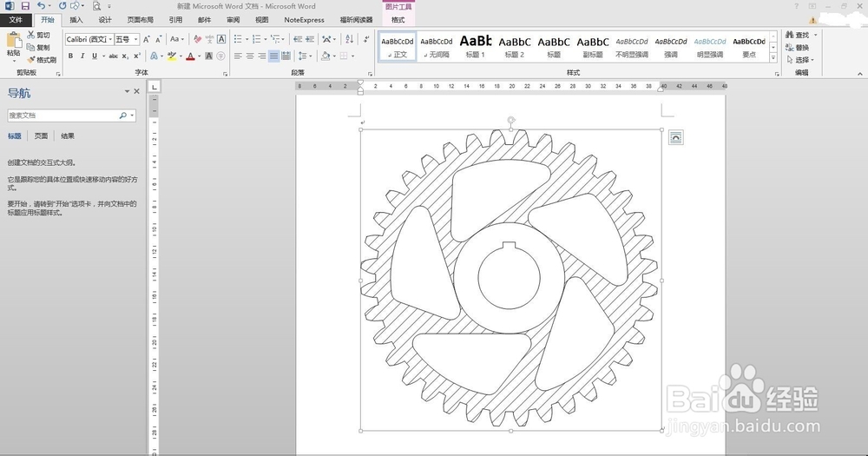Apply superscript formatting

tap(137, 56)
